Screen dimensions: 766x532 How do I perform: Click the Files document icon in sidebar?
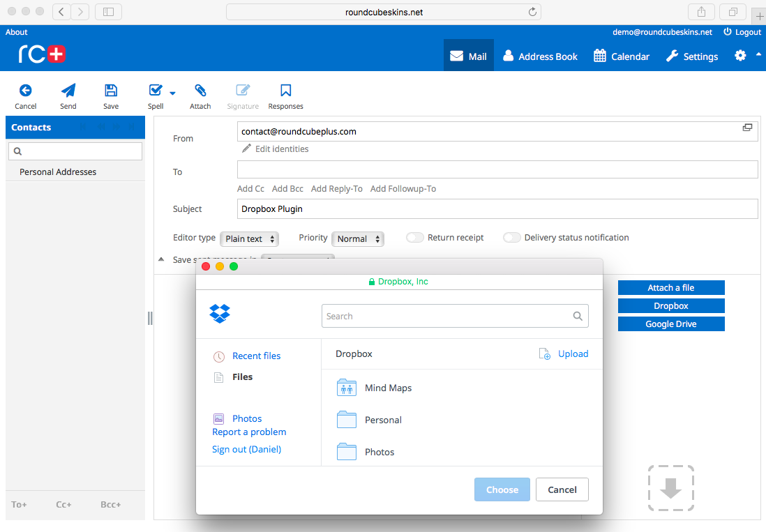click(218, 377)
